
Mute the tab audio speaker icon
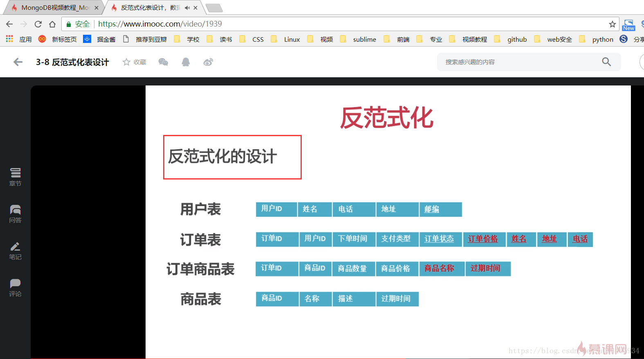(x=187, y=8)
